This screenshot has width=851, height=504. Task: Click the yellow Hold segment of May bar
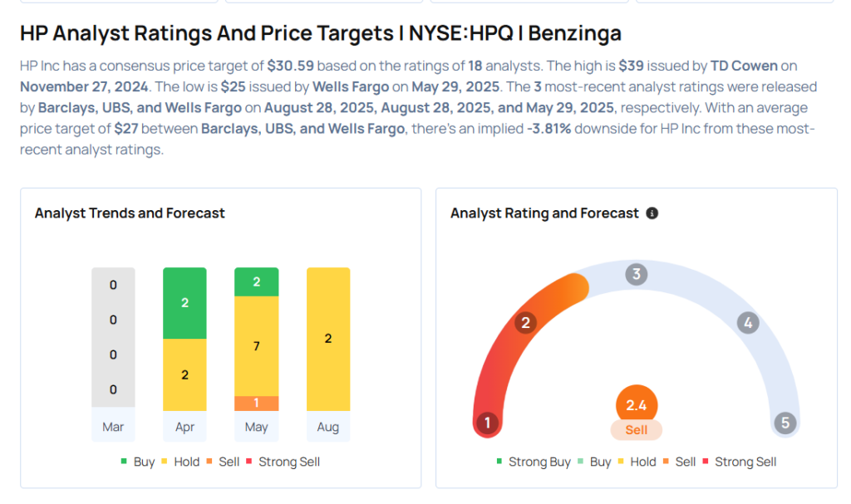coord(257,345)
